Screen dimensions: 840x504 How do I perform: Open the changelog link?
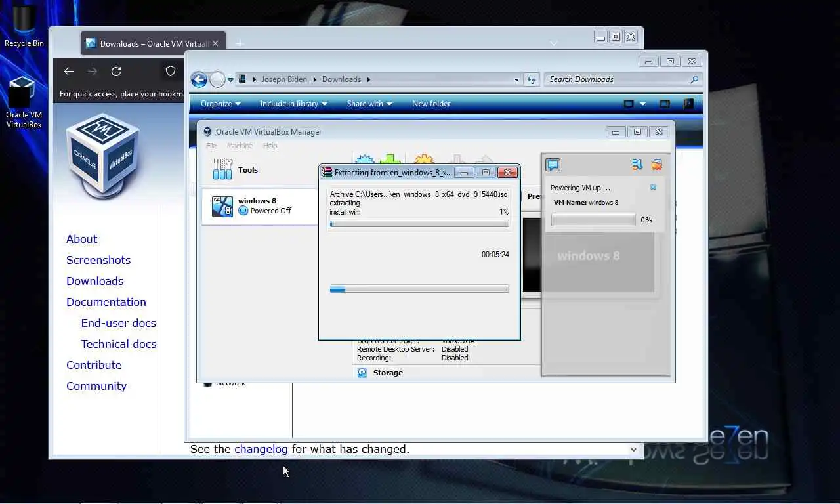(261, 449)
